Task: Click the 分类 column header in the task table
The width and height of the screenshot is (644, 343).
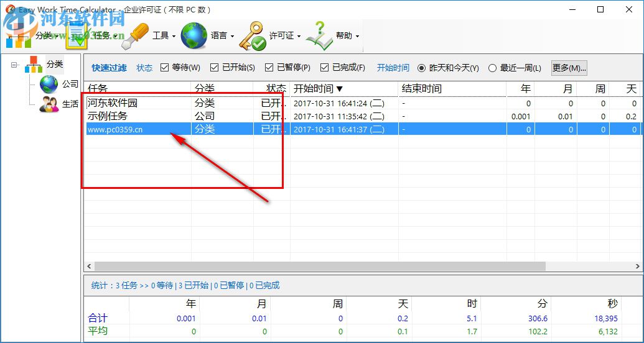Action: pyautogui.click(x=222, y=89)
